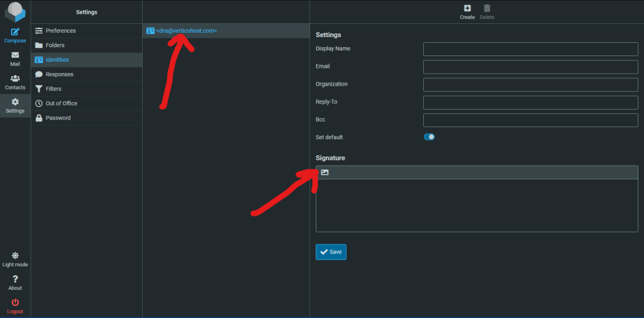Click the Create identity plus icon
Viewport: 644px width, 318px height.
[x=467, y=8]
